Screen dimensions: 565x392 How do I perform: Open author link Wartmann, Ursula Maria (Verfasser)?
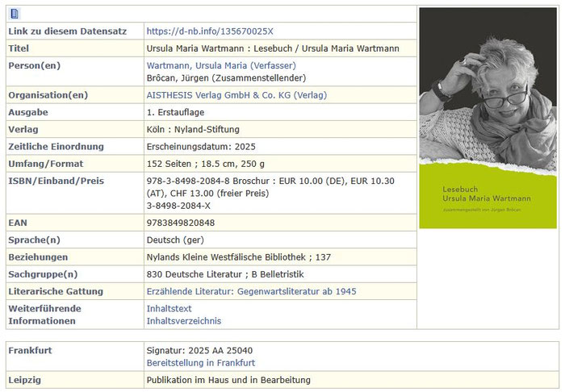221,65
